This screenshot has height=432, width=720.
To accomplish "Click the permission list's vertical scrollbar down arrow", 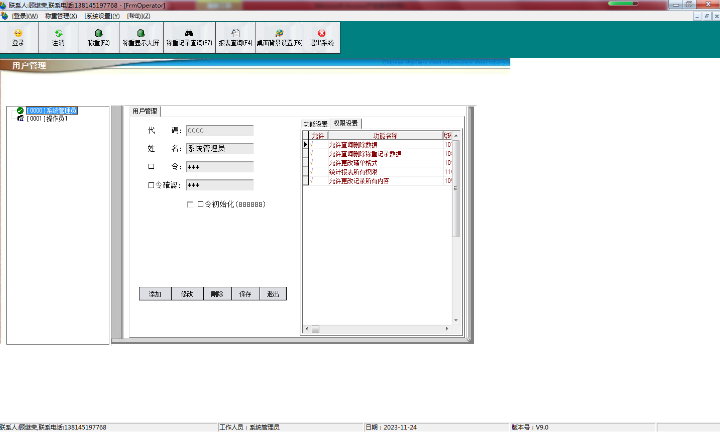I will pyautogui.click(x=457, y=320).
